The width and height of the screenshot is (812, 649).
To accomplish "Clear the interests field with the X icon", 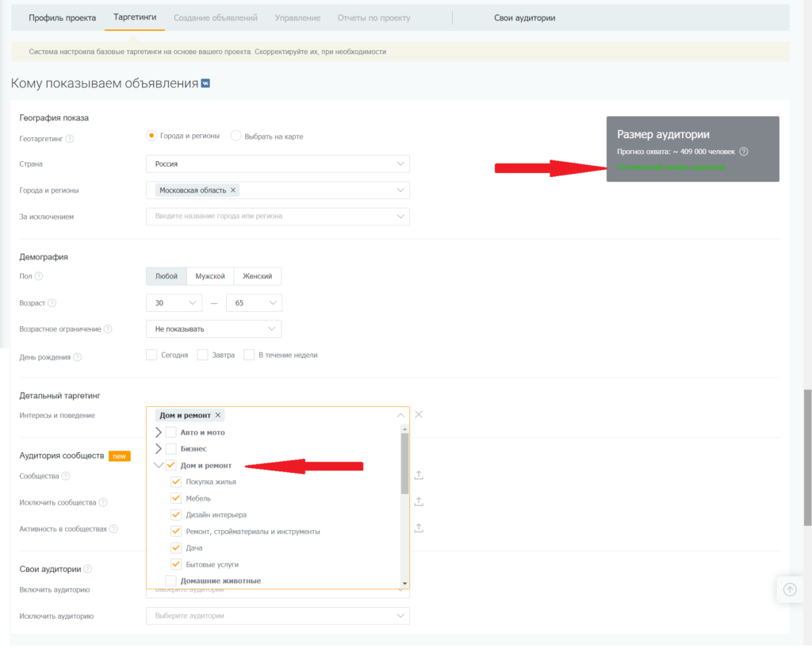I will pos(419,414).
